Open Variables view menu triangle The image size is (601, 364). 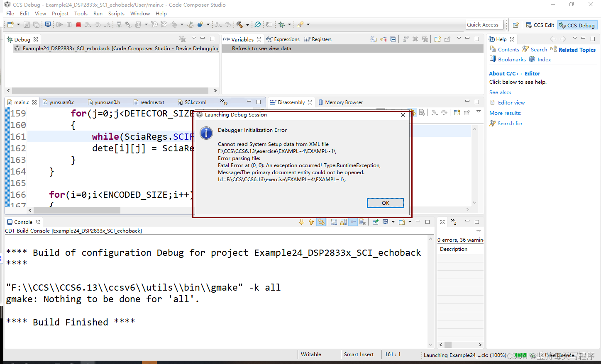(459, 38)
